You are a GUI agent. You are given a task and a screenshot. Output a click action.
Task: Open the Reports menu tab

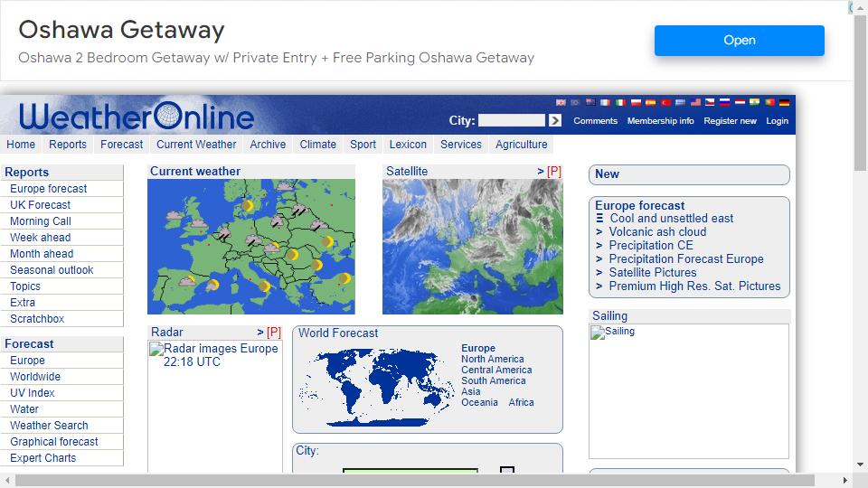[68, 145]
